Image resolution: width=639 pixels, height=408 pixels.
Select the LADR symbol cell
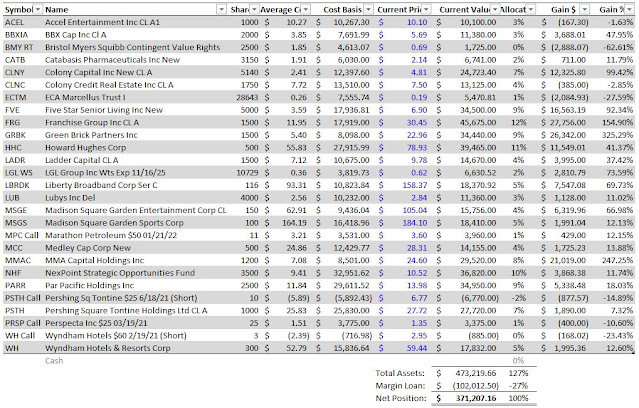15,160
